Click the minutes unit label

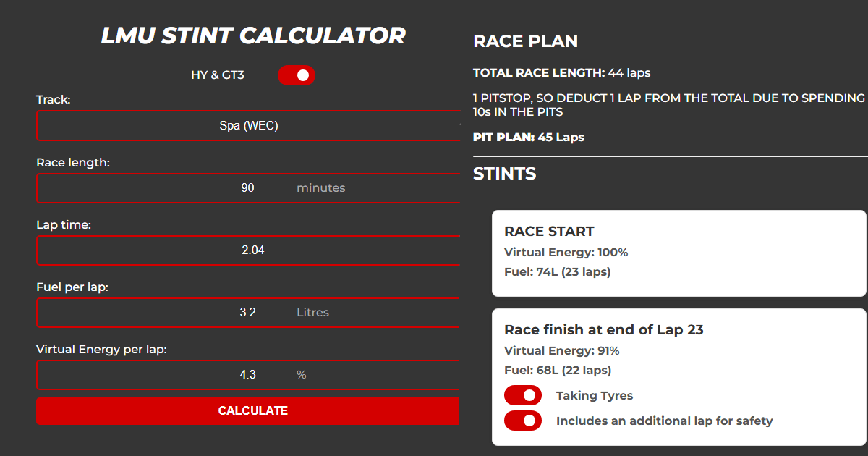321,187
